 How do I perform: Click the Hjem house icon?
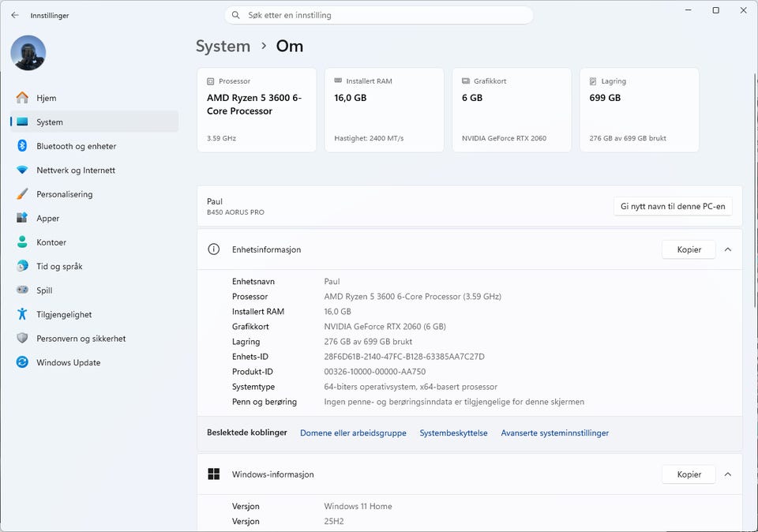click(22, 98)
